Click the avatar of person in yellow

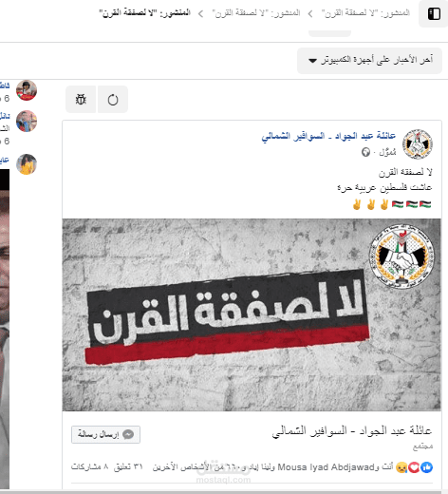27,164
